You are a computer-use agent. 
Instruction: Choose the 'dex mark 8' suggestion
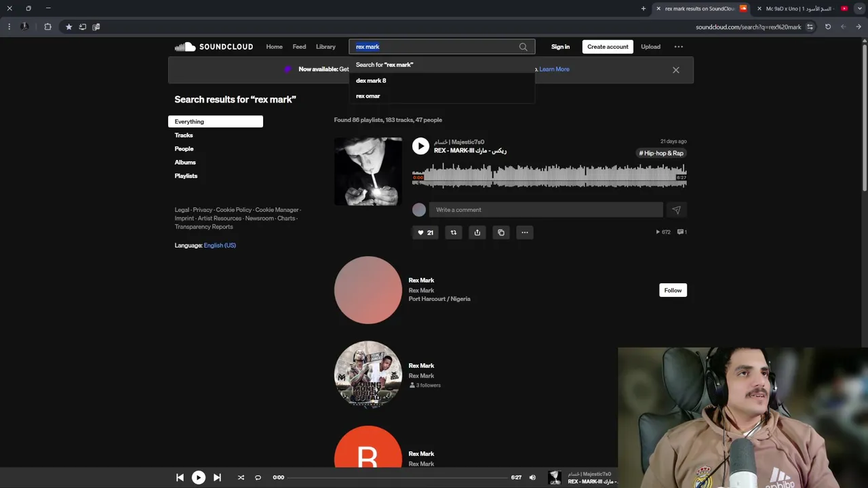pyautogui.click(x=441, y=81)
